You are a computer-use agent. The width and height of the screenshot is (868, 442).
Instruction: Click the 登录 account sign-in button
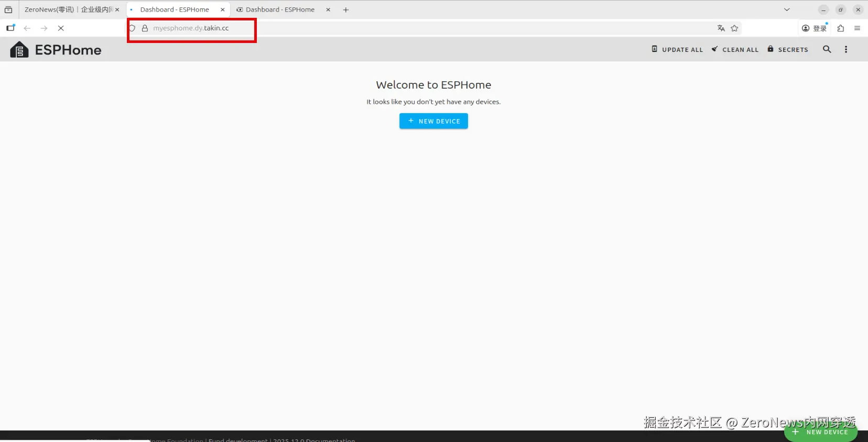click(x=815, y=28)
